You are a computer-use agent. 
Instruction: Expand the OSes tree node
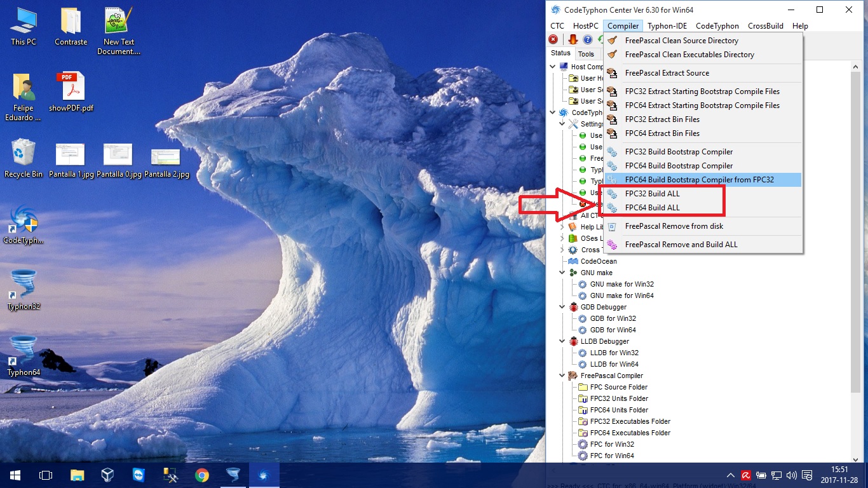[x=562, y=238]
